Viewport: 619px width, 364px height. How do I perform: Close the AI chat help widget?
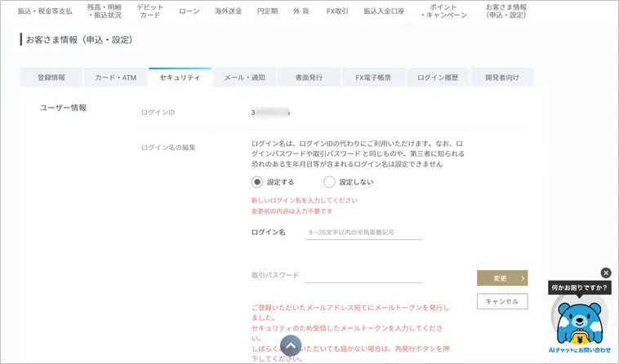coord(606,273)
